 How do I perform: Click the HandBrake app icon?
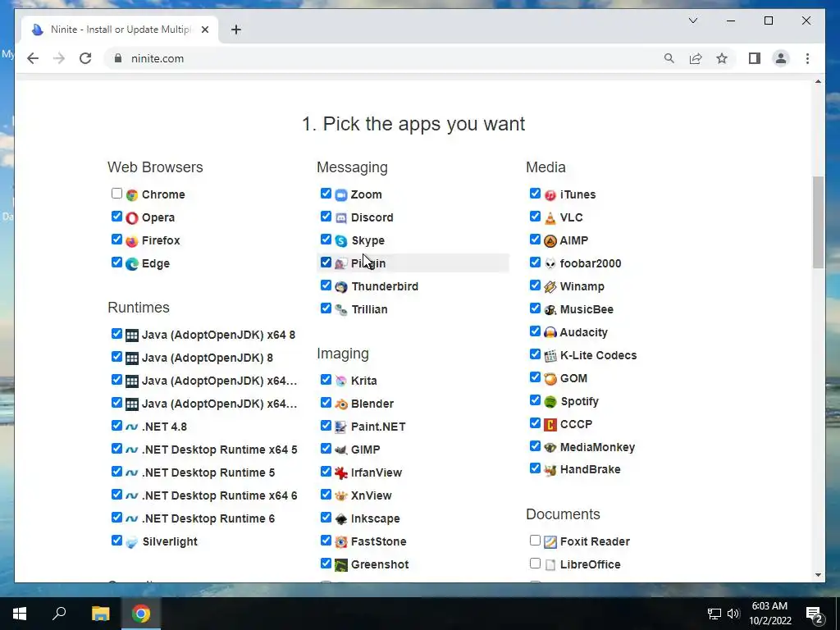click(x=550, y=470)
